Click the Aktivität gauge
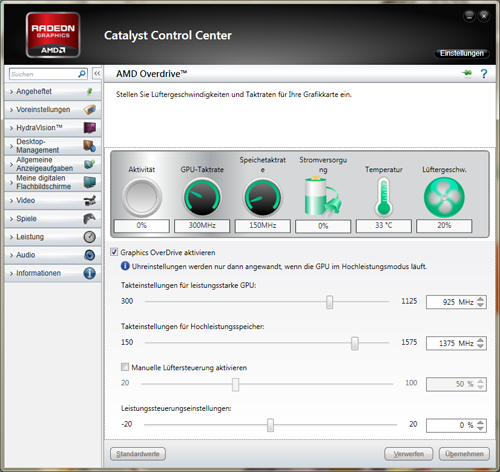This screenshot has width=500, height=472. point(142,197)
